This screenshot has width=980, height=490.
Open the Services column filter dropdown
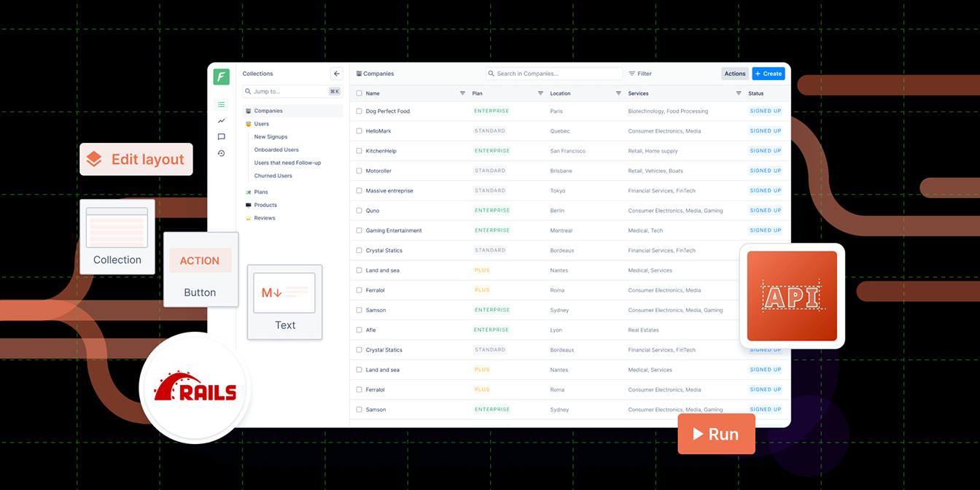739,93
